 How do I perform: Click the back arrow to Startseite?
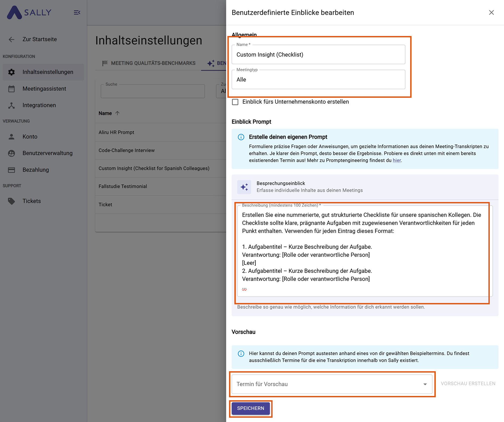point(11,39)
